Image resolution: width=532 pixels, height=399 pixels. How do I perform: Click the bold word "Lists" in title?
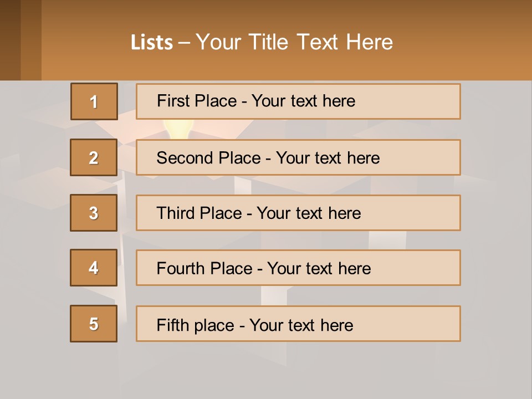[x=152, y=42]
